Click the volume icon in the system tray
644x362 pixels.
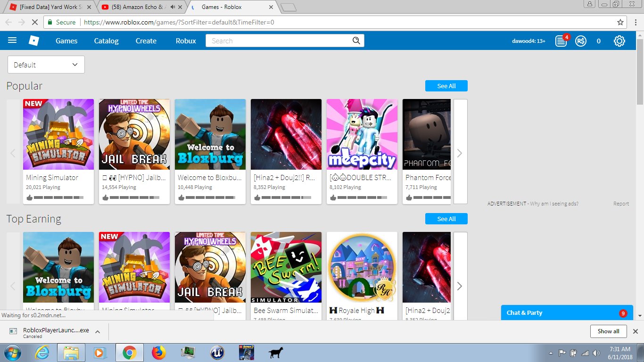(x=597, y=353)
